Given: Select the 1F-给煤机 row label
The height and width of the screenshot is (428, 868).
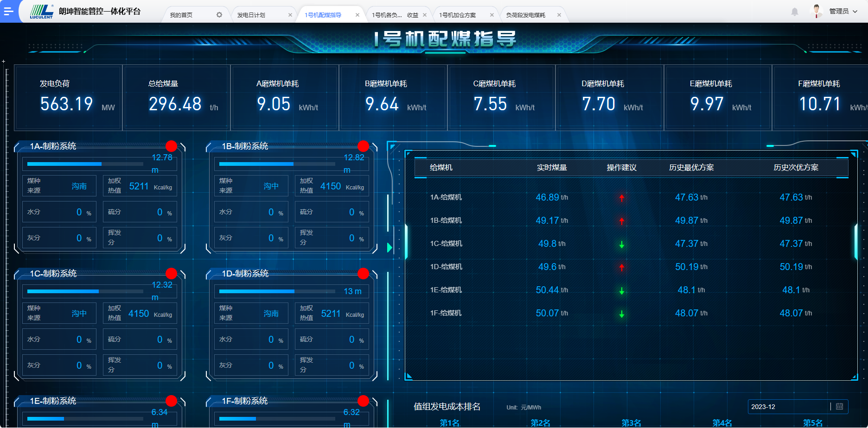Looking at the screenshot, I should 446,313.
